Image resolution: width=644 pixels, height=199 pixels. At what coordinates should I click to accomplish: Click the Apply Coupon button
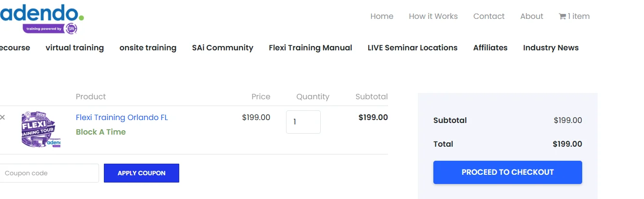(142, 173)
